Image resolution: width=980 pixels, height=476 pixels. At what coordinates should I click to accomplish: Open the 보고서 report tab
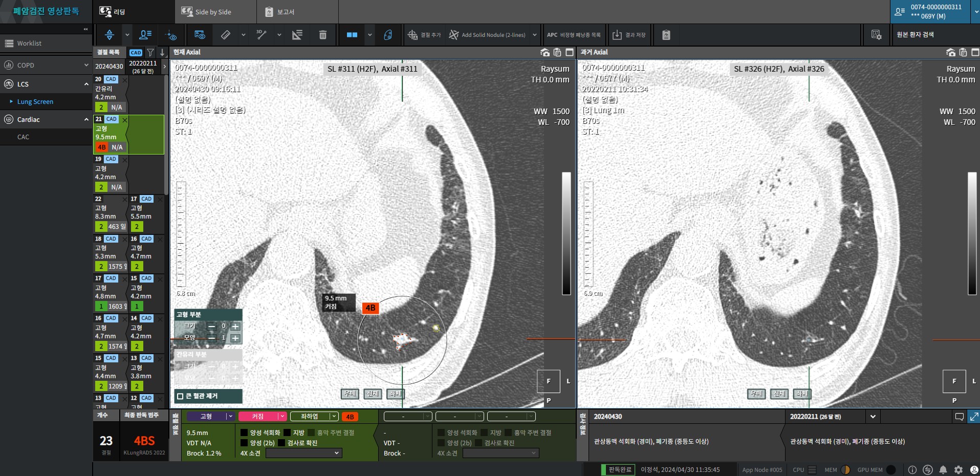coord(280,12)
